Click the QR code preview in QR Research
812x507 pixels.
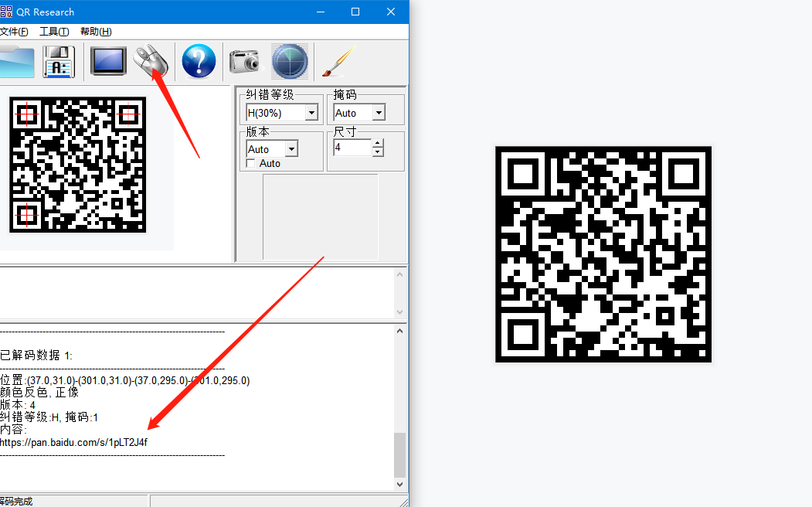[x=78, y=165]
